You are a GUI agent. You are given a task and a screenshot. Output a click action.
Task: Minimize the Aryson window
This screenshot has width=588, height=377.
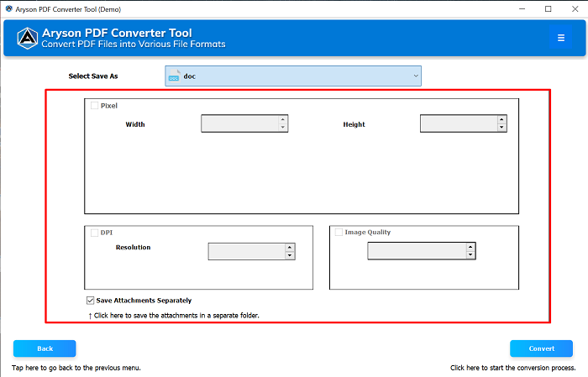(522, 9)
